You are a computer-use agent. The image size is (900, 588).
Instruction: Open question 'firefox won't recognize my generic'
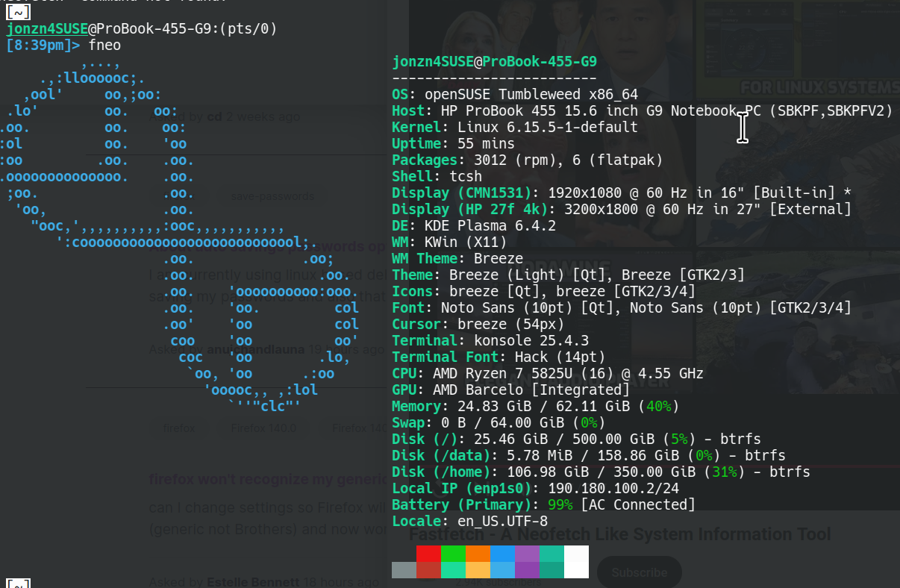pos(268,480)
